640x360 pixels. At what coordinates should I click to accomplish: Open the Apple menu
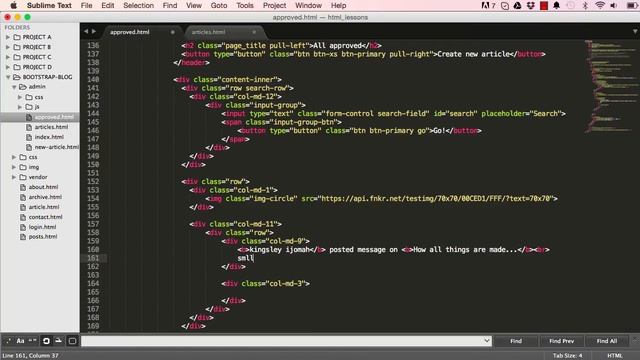point(13,5)
